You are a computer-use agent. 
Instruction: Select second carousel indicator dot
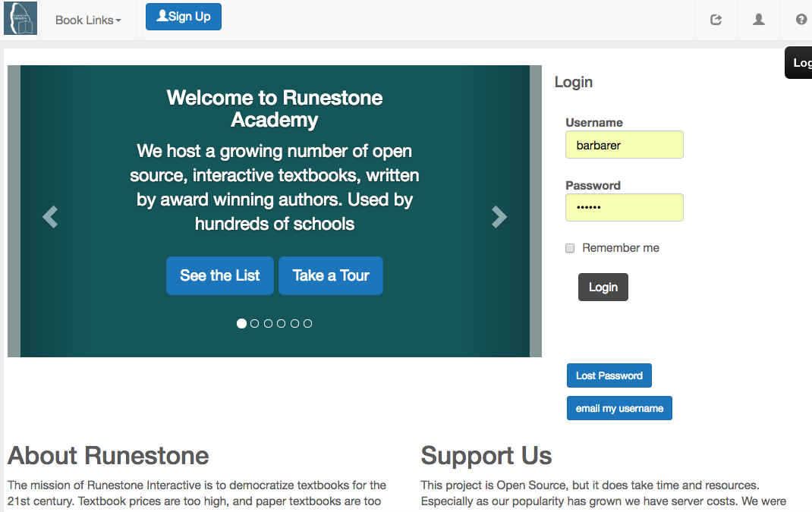tap(255, 324)
